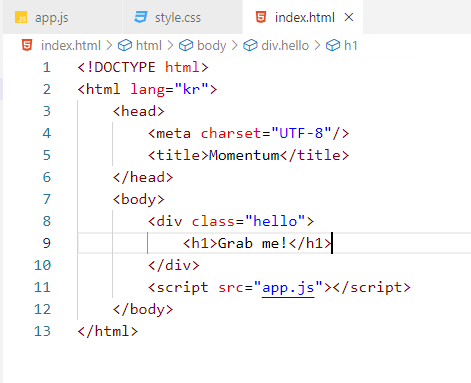
Task: Click the "Grab me!" heading text
Action: click(x=252, y=243)
